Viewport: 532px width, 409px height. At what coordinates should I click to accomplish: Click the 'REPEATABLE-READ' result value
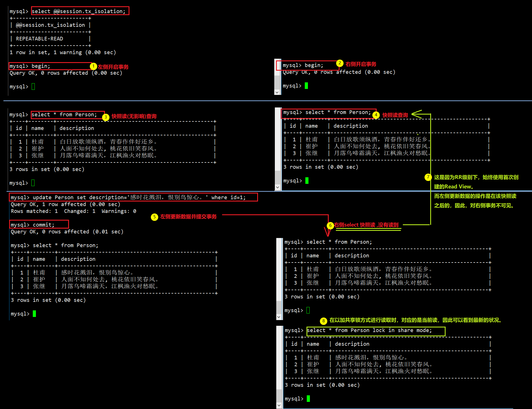pos(40,38)
